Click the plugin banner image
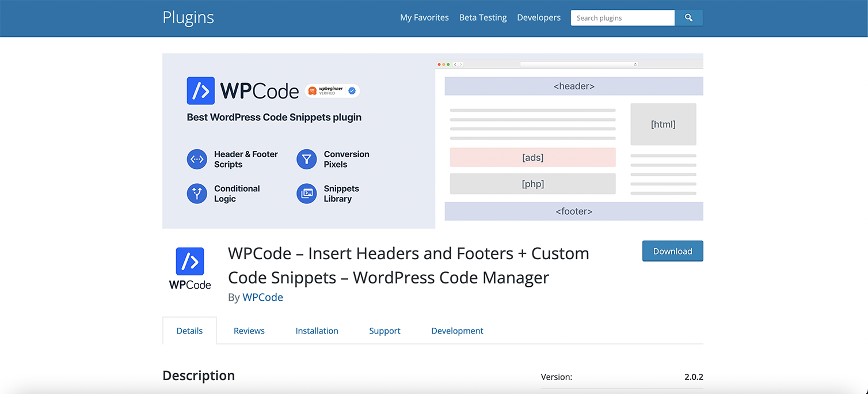 point(433,141)
